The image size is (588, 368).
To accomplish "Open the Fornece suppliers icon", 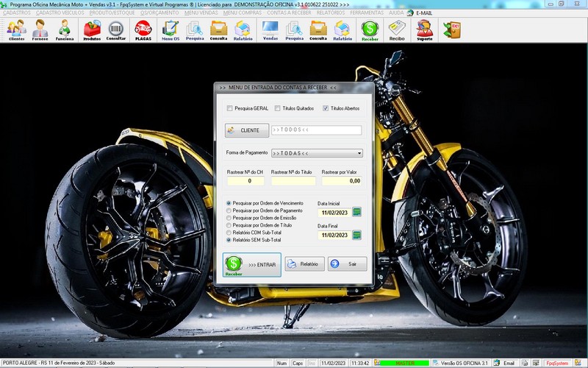I will [x=40, y=30].
